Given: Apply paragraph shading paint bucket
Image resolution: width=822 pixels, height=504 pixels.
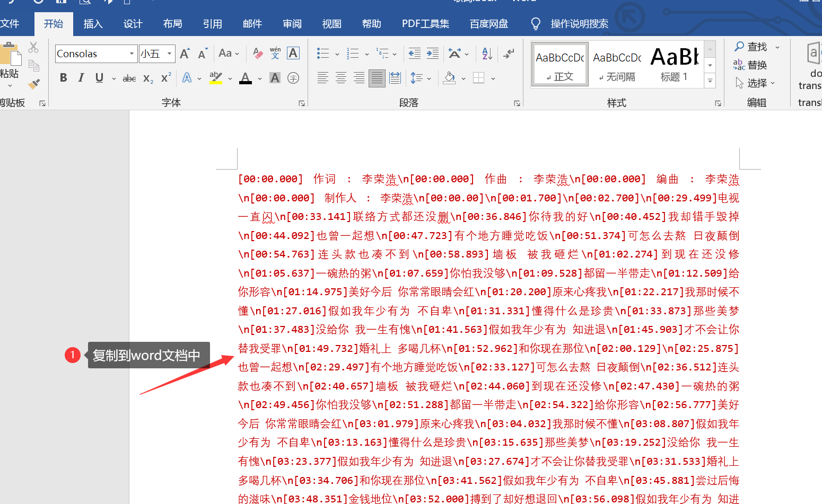Looking at the screenshot, I should (450, 78).
